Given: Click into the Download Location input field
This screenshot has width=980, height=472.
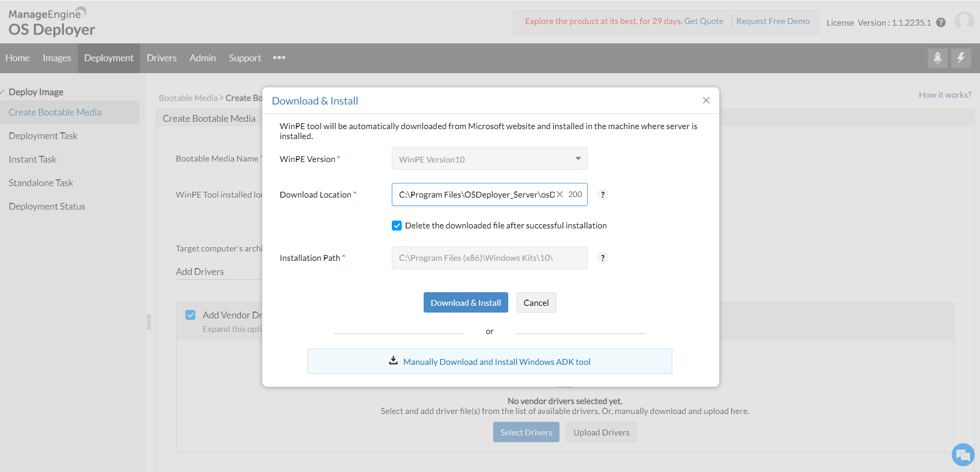Looking at the screenshot, I should point(474,194).
